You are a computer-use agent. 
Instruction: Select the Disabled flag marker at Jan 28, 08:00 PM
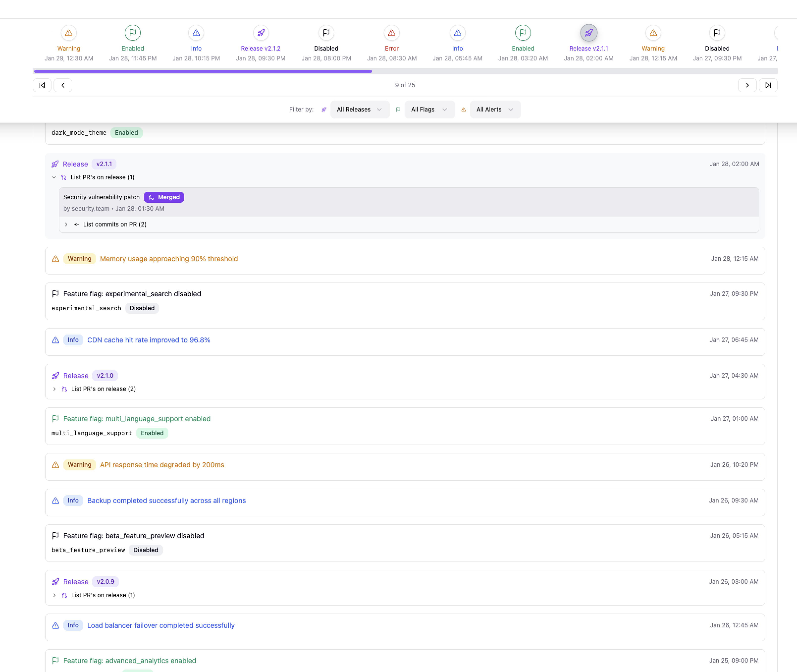[326, 33]
